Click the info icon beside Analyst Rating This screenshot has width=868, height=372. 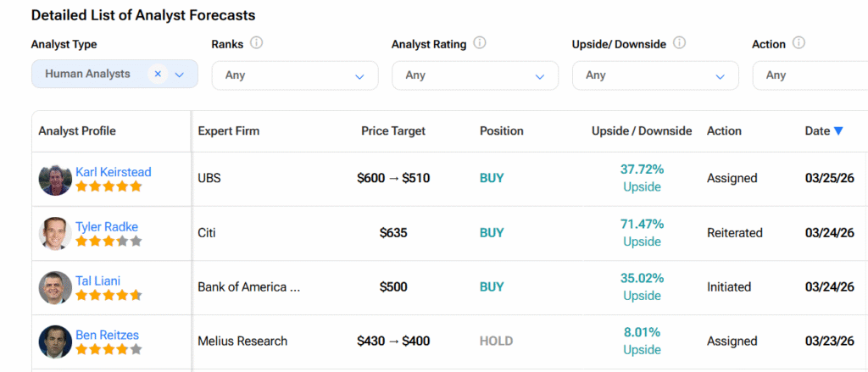480,43
